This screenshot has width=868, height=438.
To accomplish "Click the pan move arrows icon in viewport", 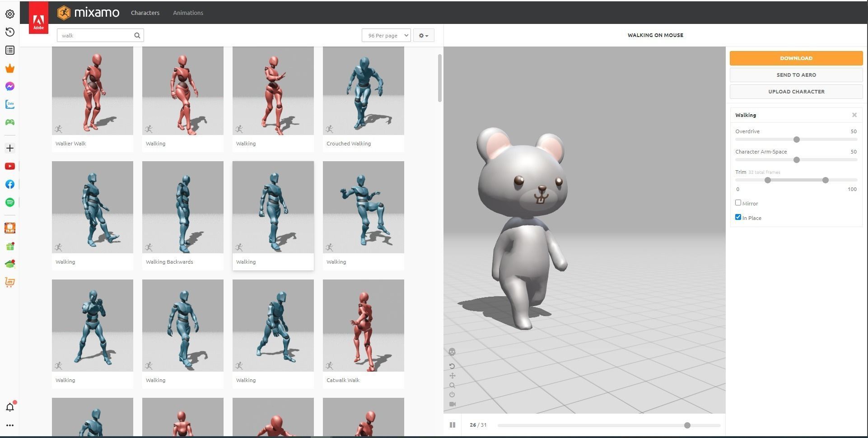I will click(x=452, y=376).
